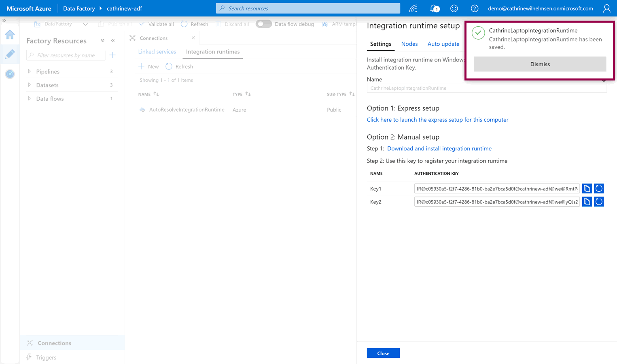
Task: Click the add new resource plus icon
Action: (112, 55)
